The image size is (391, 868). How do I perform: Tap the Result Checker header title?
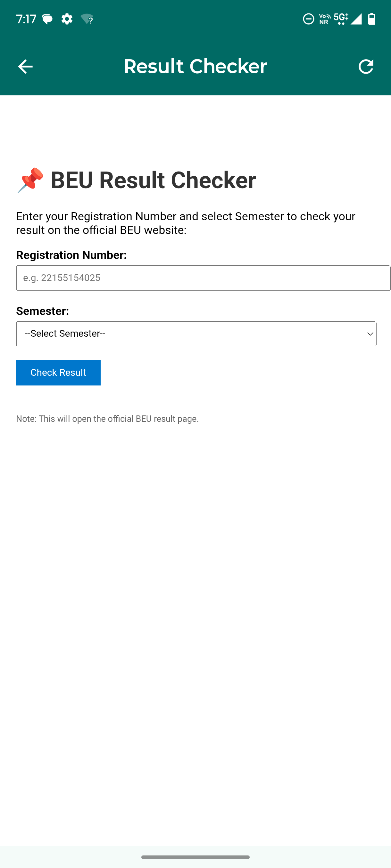click(195, 66)
